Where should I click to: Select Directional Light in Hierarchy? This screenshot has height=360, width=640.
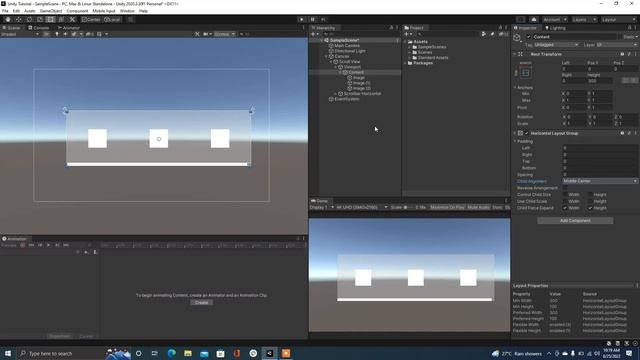point(349,51)
